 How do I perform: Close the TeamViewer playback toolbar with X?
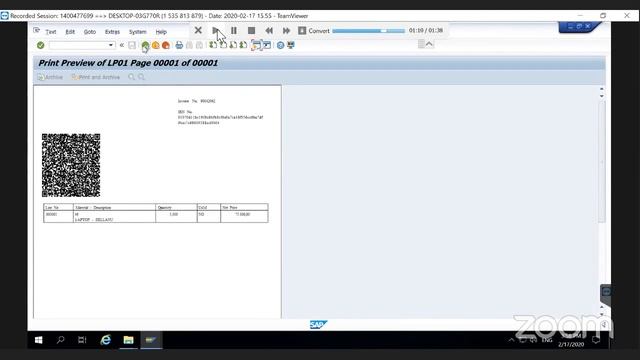tap(198, 31)
